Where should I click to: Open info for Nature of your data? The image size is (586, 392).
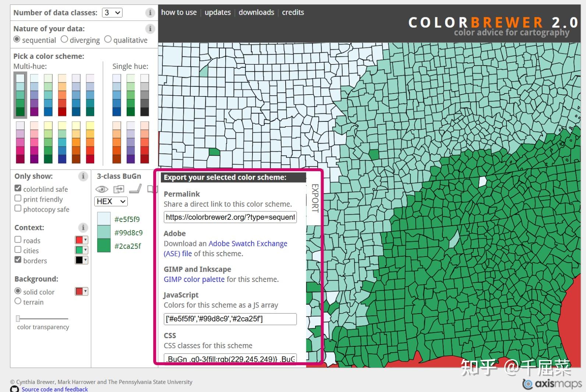pyautogui.click(x=150, y=29)
